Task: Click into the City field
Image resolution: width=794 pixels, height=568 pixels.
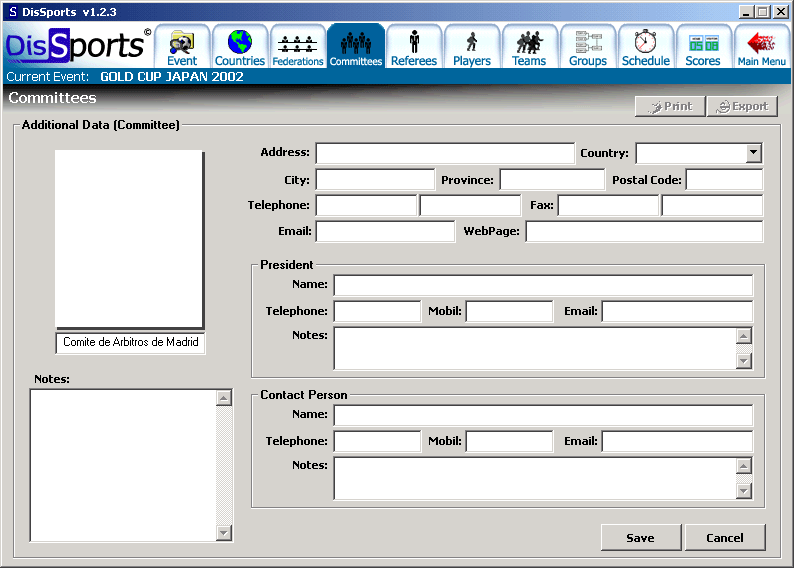Action: pos(375,180)
